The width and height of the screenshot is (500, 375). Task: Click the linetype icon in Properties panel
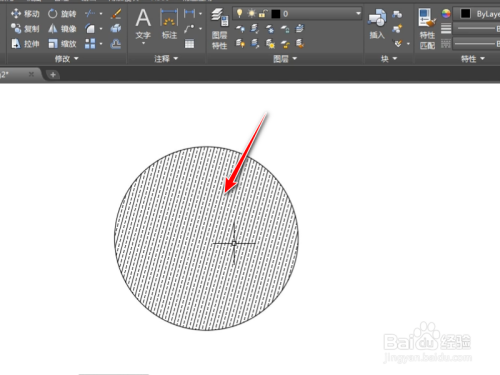[x=446, y=44]
